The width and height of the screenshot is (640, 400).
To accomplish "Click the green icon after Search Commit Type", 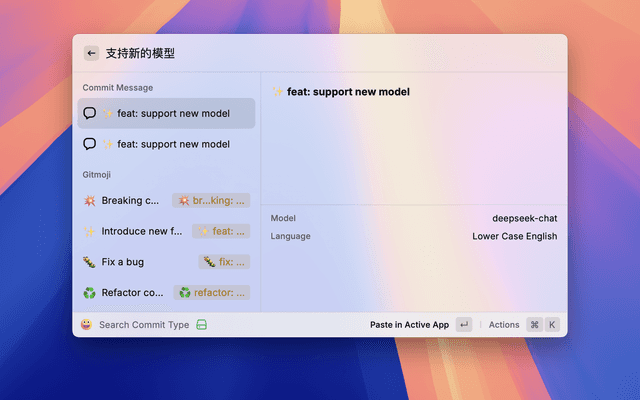I will coord(201,325).
